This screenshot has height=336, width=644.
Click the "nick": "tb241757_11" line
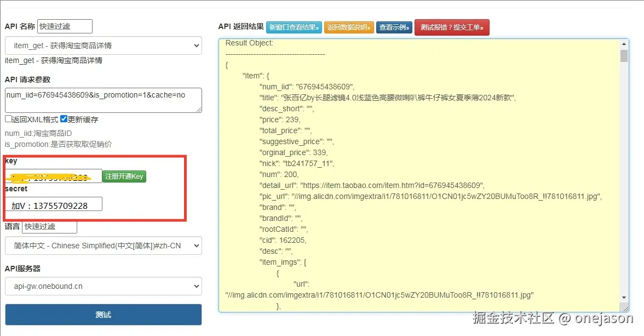(x=297, y=164)
